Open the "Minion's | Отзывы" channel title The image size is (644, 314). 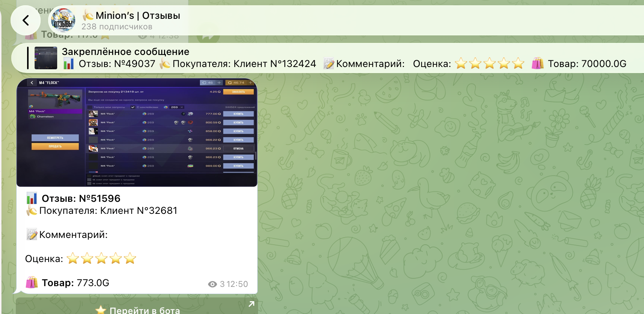click(131, 15)
